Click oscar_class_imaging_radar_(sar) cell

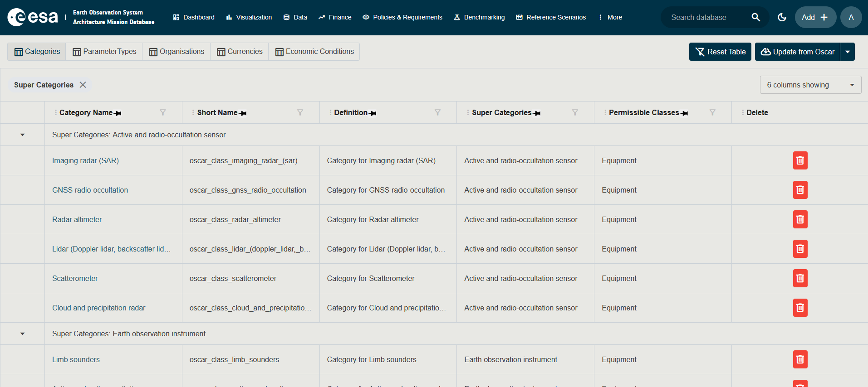(251, 160)
